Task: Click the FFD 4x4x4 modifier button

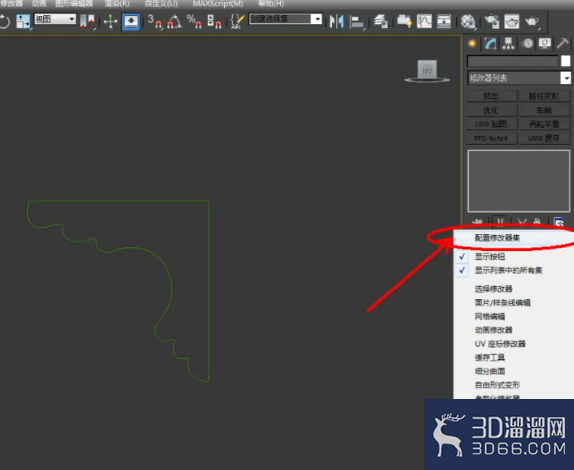Action: tap(491, 138)
